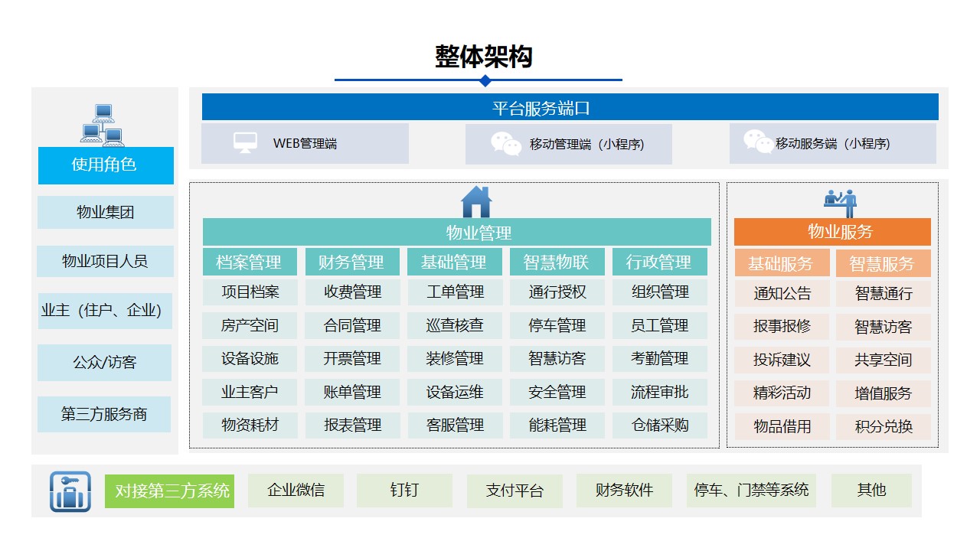This screenshot has width=980, height=551.
Task: Click 智慧访客 under the 智慧服务 column
Action: point(884,327)
